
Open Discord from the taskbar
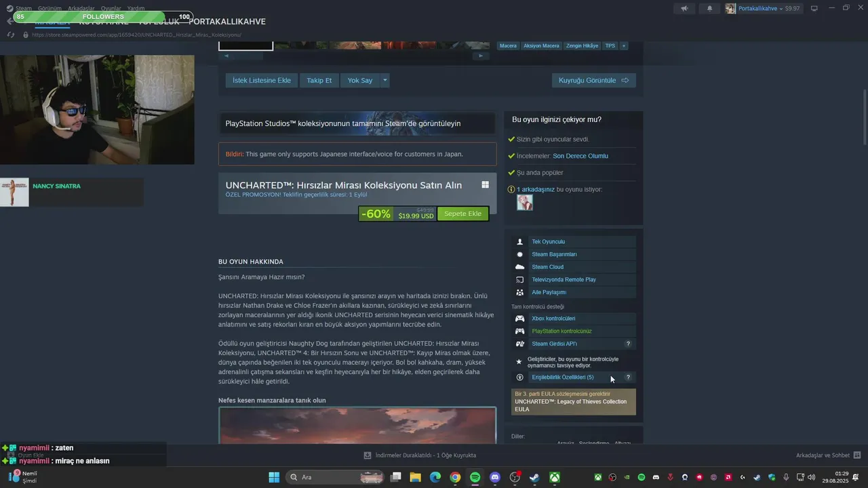tap(494, 477)
